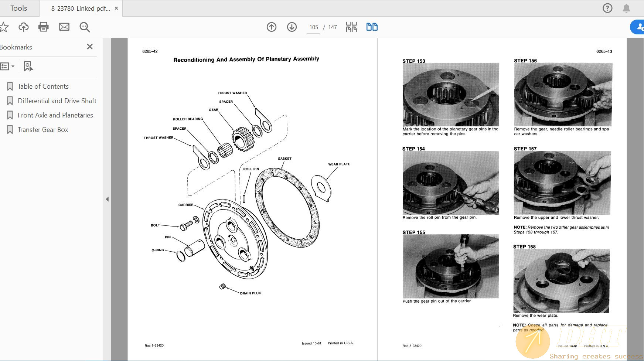Close the Bookmarks panel
This screenshot has width=644, height=361.
pyautogui.click(x=89, y=47)
